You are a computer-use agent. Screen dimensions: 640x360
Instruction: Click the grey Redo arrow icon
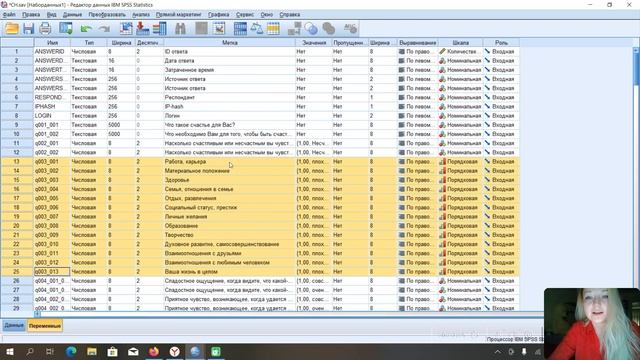pyautogui.click(x=104, y=29)
